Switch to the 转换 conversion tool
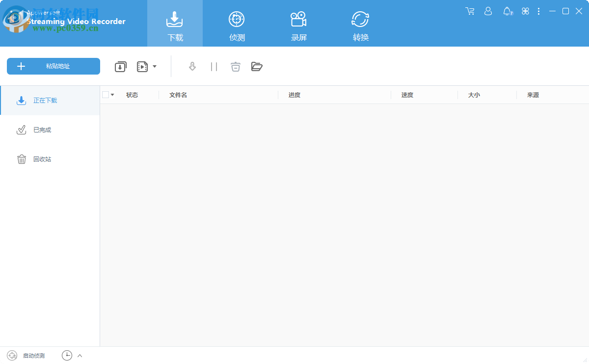The height and width of the screenshot is (364, 589). 360,19
